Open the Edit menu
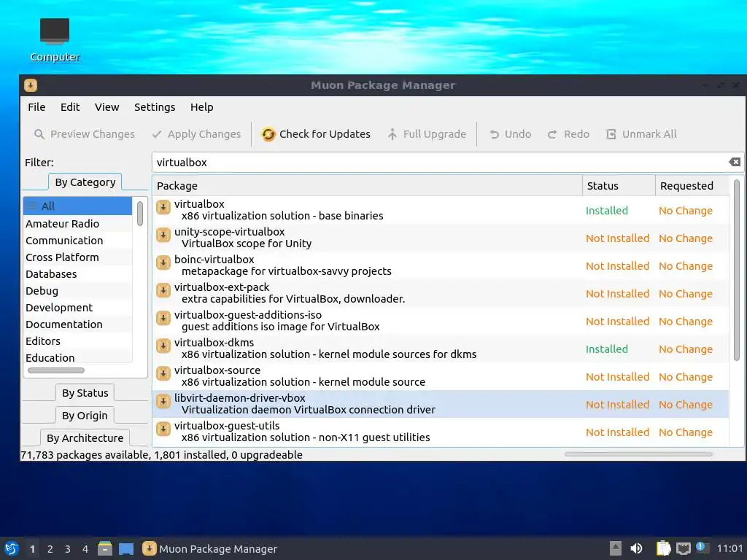Image resolution: width=747 pixels, height=560 pixels. coord(70,107)
